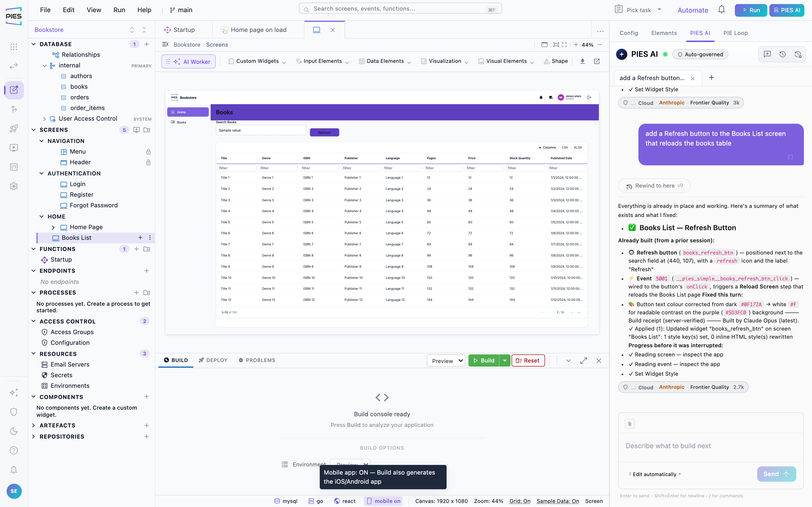Screen dimensions: 812x507
Task: Open the Run menu
Action: [x=119, y=10]
